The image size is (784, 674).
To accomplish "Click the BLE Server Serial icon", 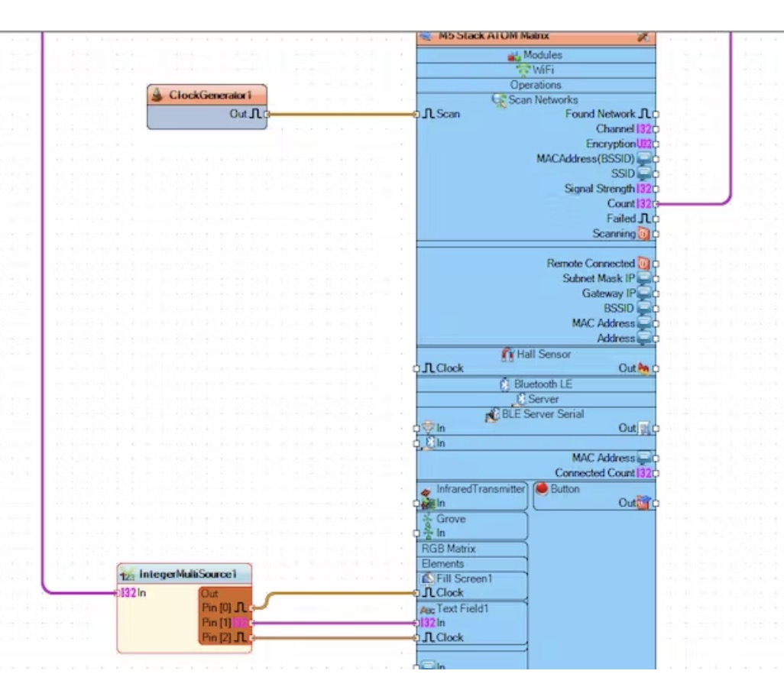I will pyautogui.click(x=493, y=415).
